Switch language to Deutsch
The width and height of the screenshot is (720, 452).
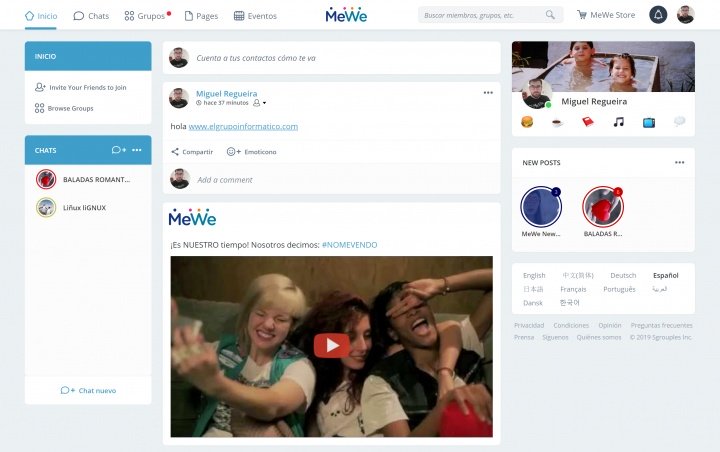click(623, 276)
